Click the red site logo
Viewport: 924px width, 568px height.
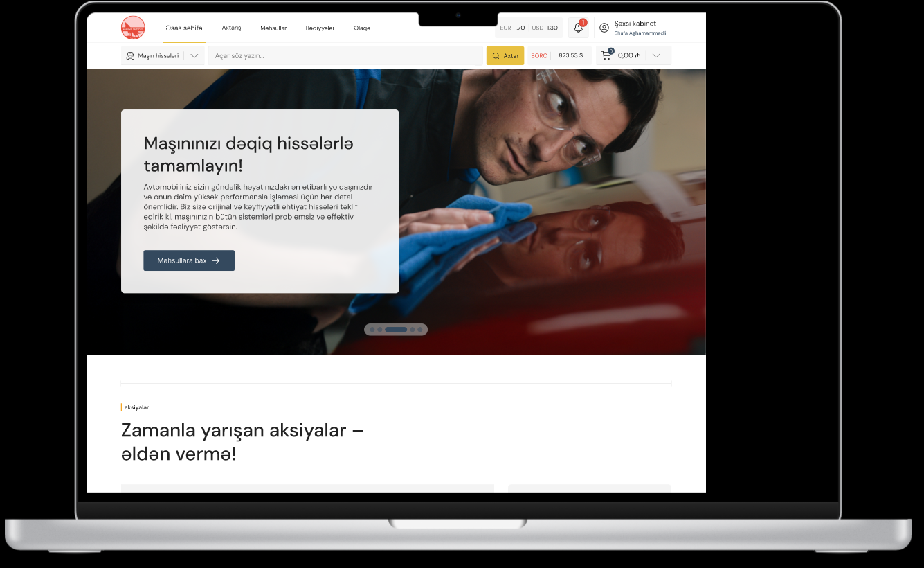click(133, 28)
